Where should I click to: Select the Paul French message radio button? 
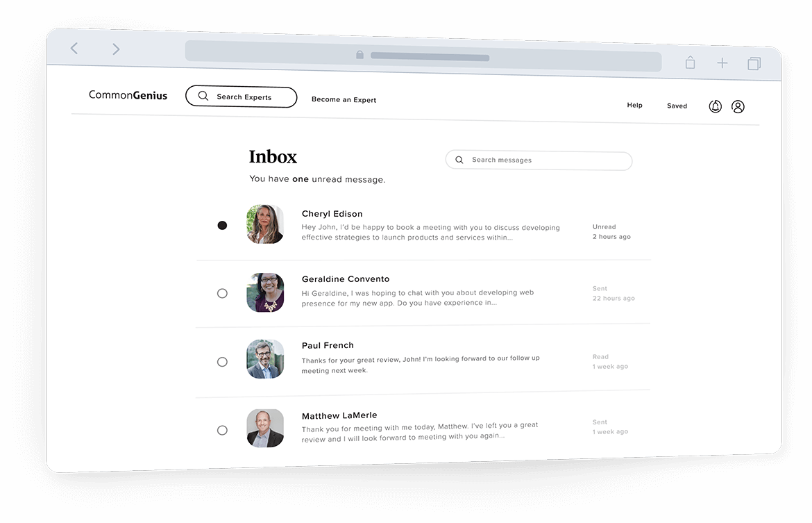click(222, 362)
